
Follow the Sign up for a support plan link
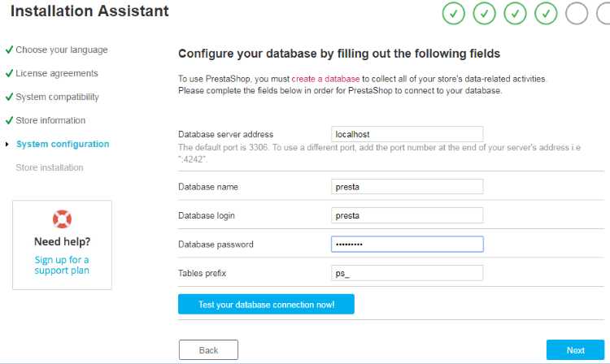(62, 265)
